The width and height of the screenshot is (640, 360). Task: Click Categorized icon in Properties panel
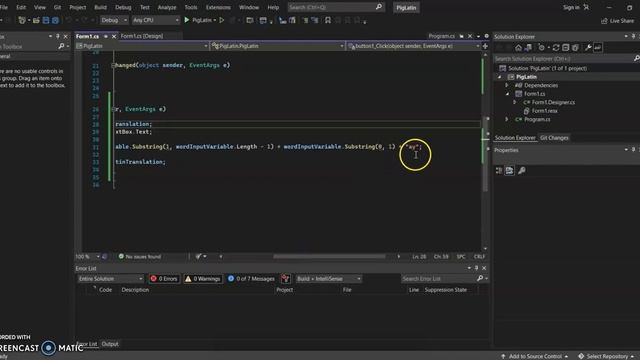499,171
